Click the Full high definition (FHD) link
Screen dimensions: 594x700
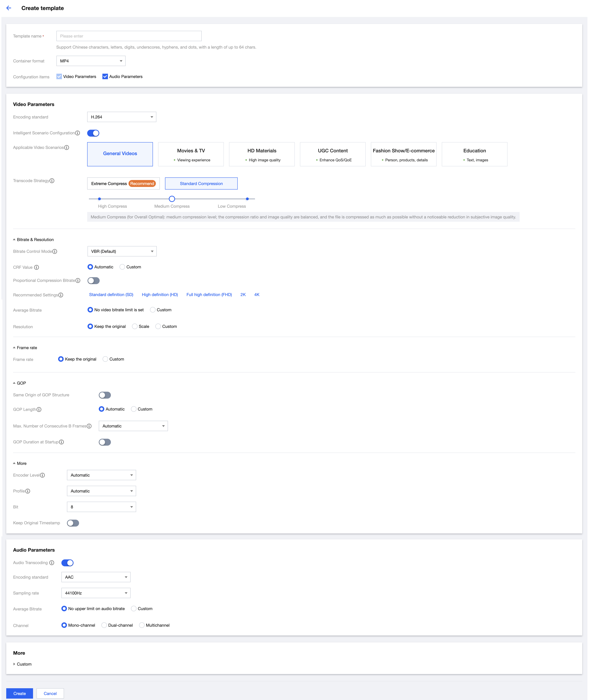pyautogui.click(x=209, y=295)
